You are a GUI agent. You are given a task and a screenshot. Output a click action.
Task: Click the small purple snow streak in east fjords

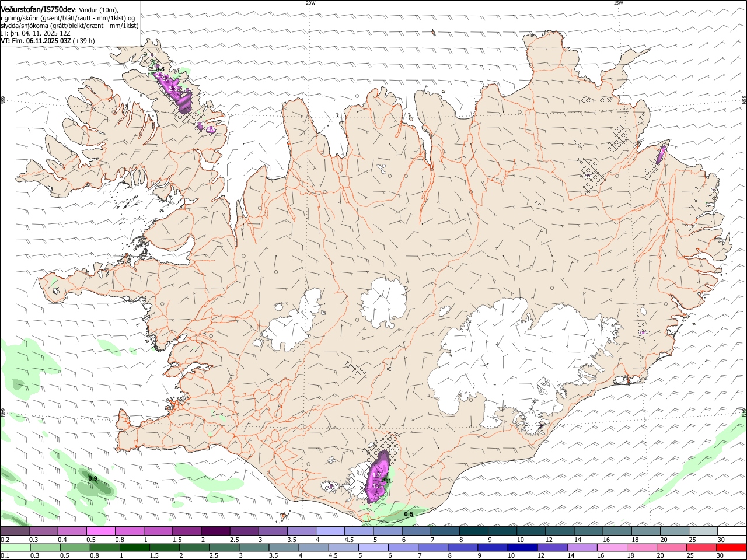[x=661, y=155]
